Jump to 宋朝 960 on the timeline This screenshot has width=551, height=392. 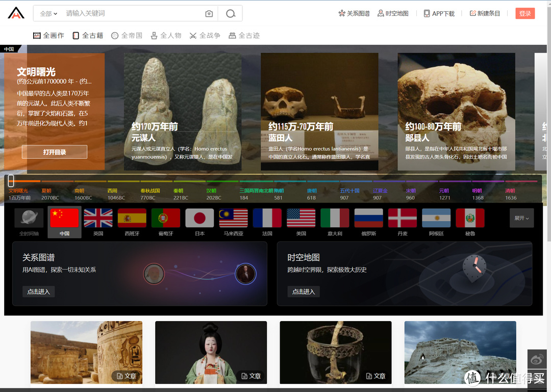(411, 194)
